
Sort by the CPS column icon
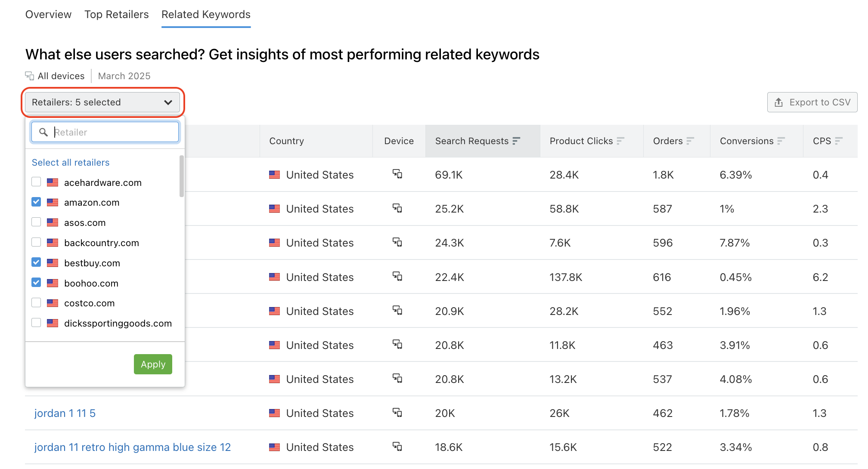(838, 141)
